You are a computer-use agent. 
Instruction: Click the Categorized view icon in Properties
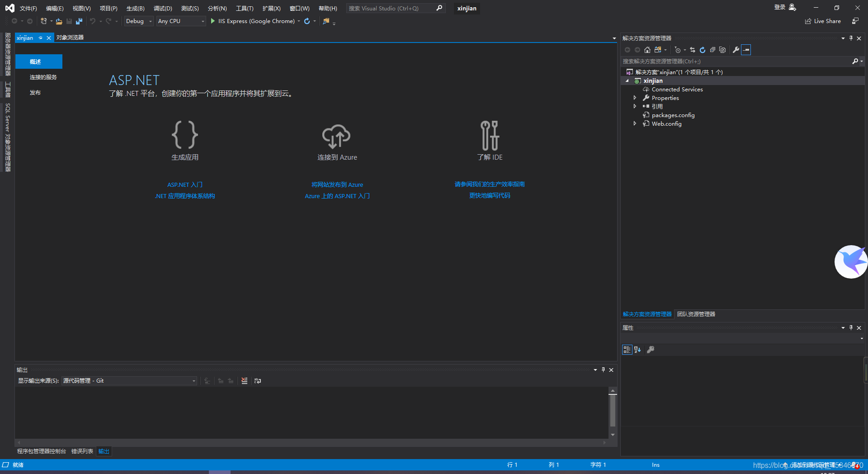(627, 350)
